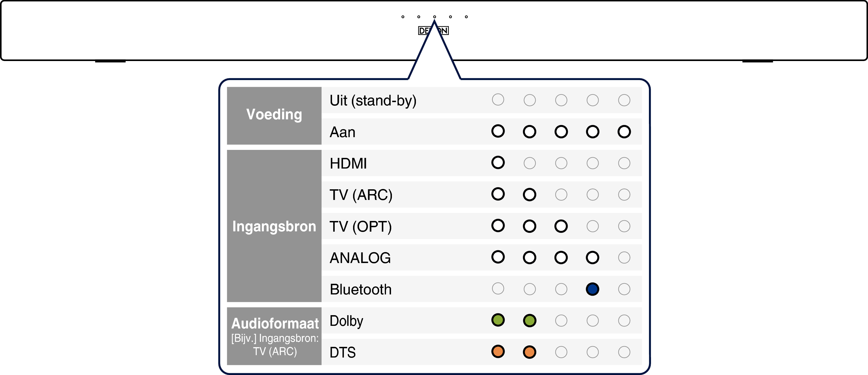Click the Voeding category header
This screenshot has width=868, height=375.
[274, 115]
